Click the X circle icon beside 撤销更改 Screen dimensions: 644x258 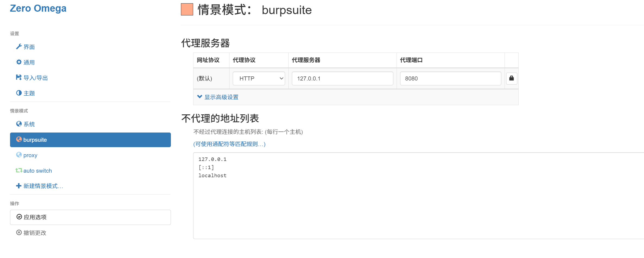(x=19, y=233)
